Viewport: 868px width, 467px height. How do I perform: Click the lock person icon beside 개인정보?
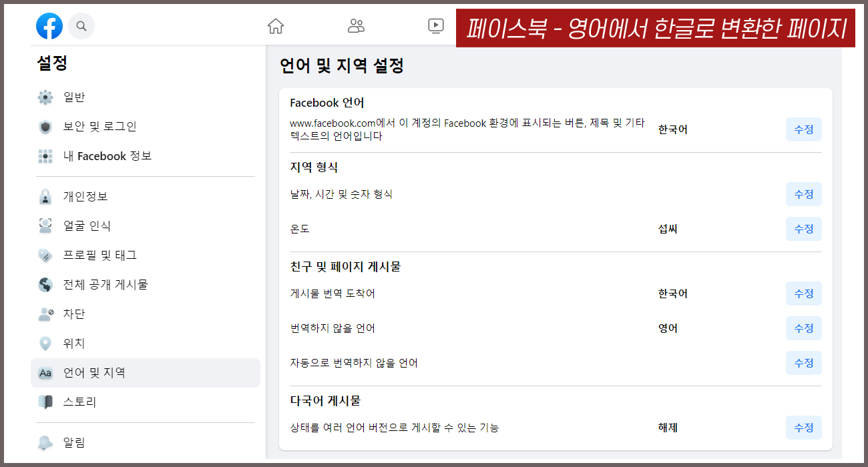point(45,197)
